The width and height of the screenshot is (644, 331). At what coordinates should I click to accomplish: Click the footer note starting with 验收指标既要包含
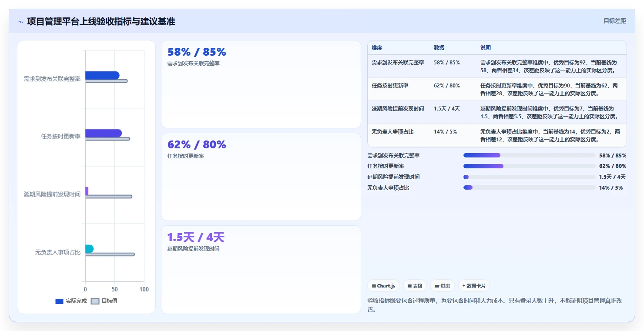(497, 305)
